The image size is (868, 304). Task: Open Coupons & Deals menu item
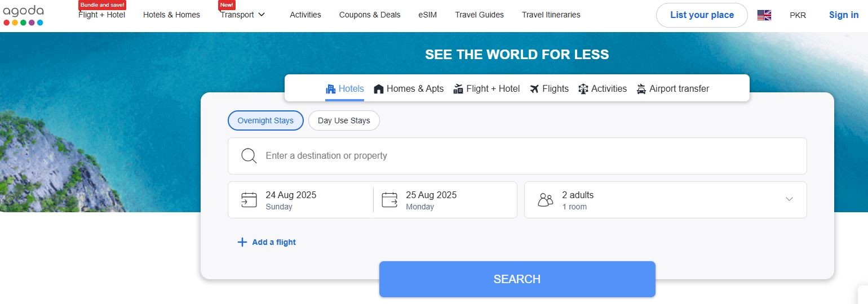(x=370, y=15)
